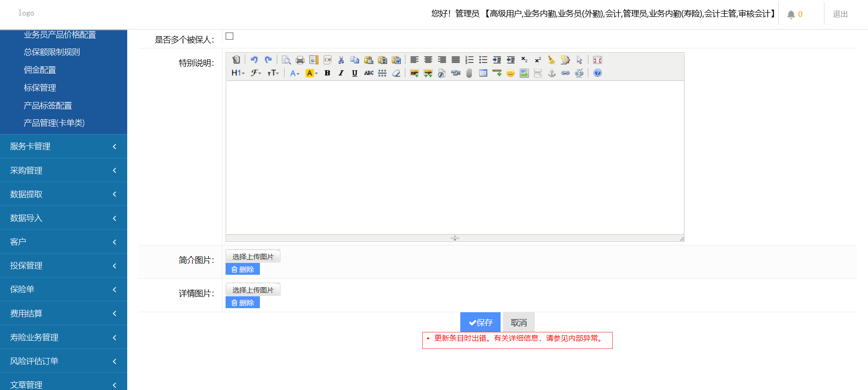Delete the 详情图片 image

243,303
